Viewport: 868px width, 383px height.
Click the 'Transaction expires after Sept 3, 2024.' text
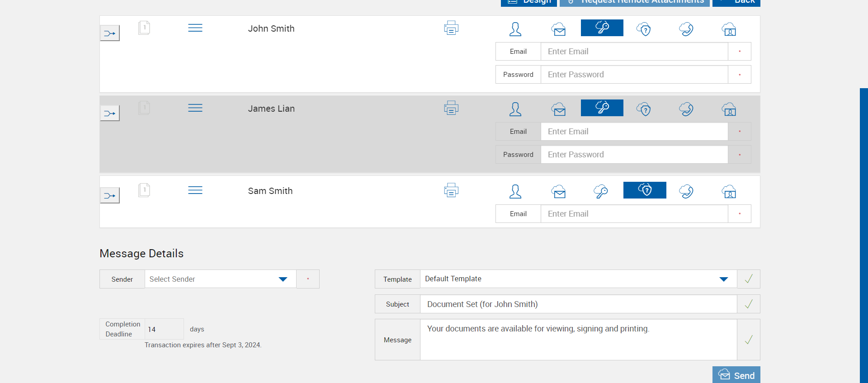click(203, 345)
